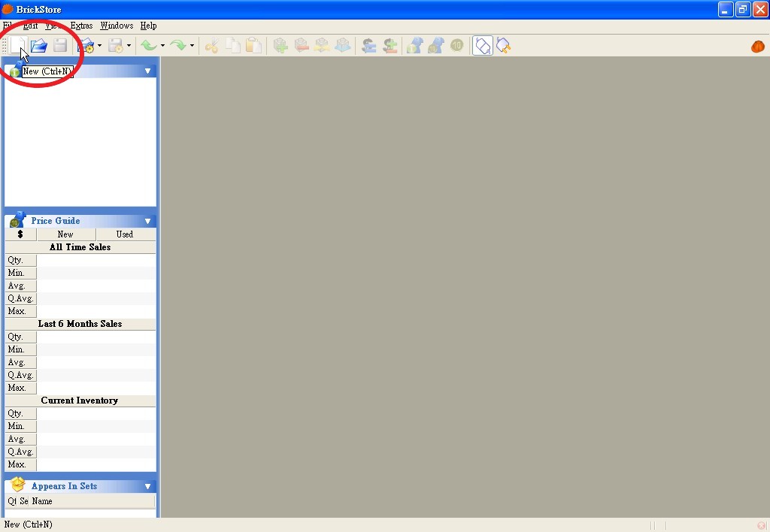
Task: Click the BrickLink price guide toolbar icon
Action: pyautogui.click(x=435, y=46)
